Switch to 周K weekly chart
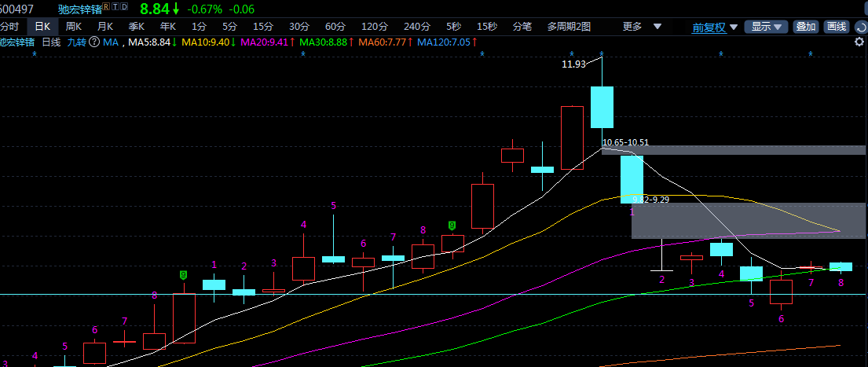The width and height of the screenshot is (868, 367). [x=74, y=27]
